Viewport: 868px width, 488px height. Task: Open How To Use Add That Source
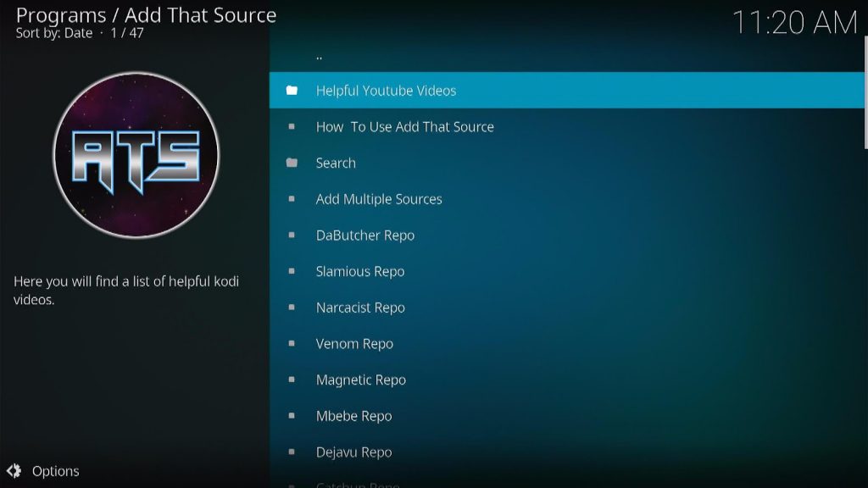567,127
